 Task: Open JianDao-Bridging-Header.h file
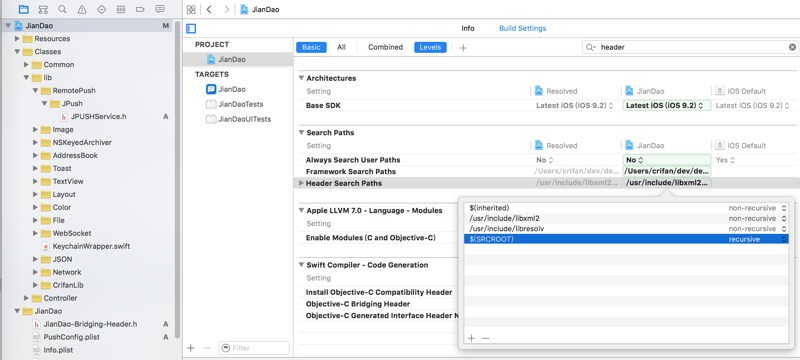pos(90,324)
